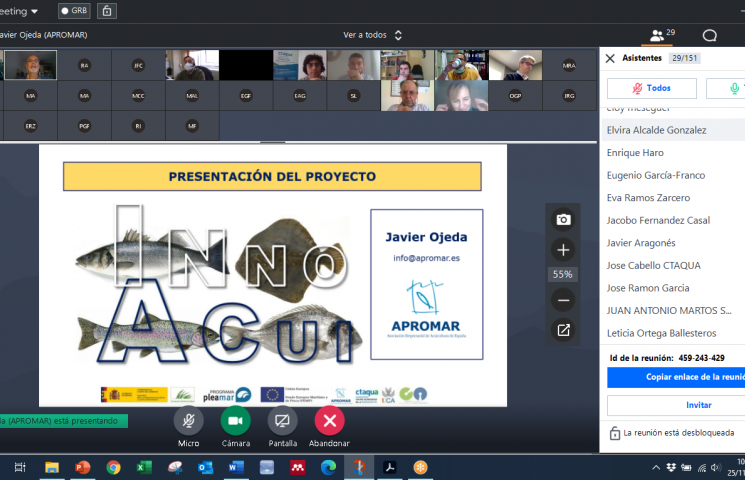Select the RA participant tile
Viewport: 745px width, 480px height.
tap(85, 65)
